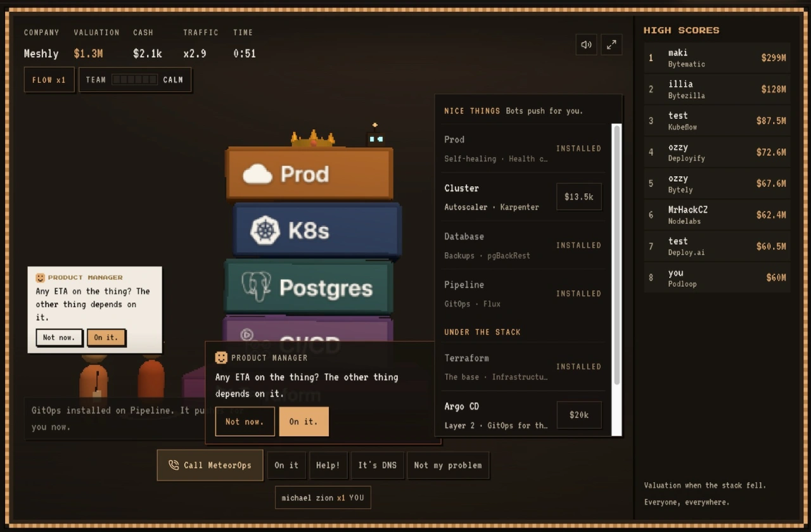Click the play icon on the CI/CD block

coord(247,334)
